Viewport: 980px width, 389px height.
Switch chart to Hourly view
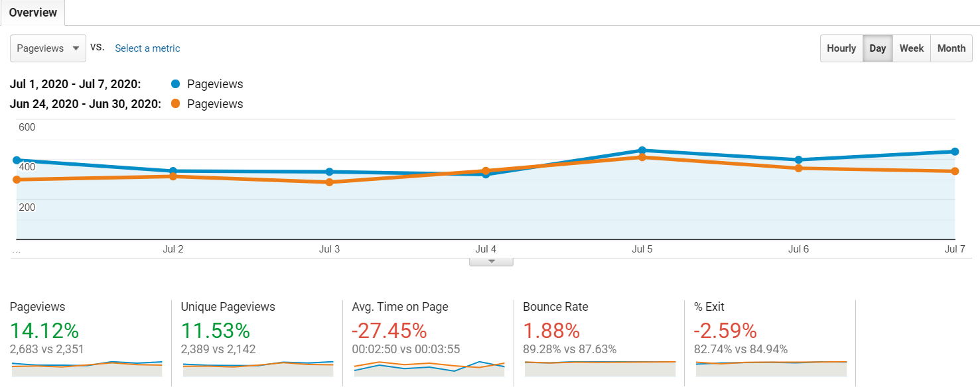[x=841, y=48]
